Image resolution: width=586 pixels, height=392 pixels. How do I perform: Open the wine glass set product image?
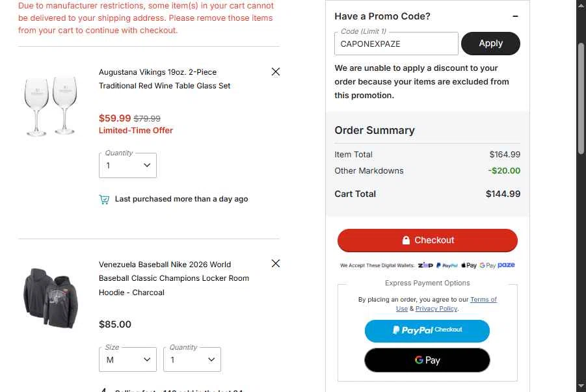[x=50, y=106]
